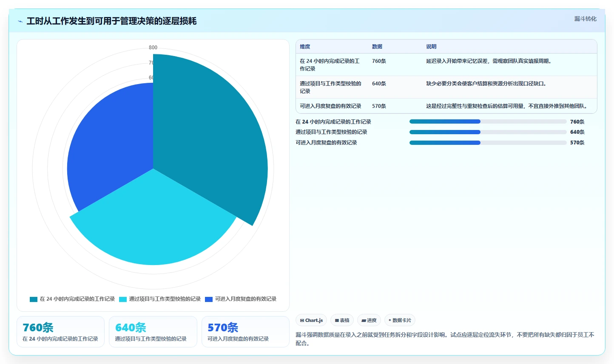Click the lightning icon beside the title
The image size is (614, 364).
[x=20, y=21]
